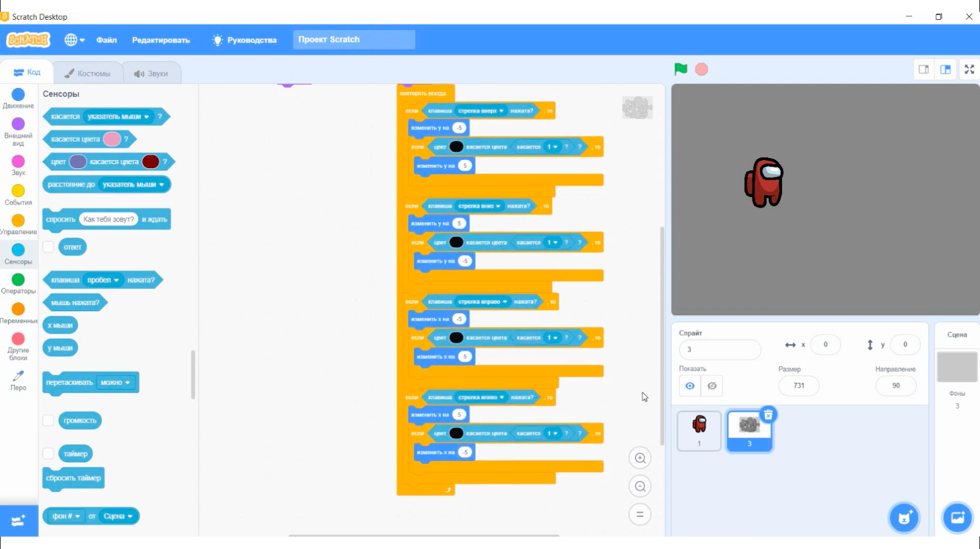Click the sprite name field
This screenshot has height=549, width=980.
click(720, 349)
